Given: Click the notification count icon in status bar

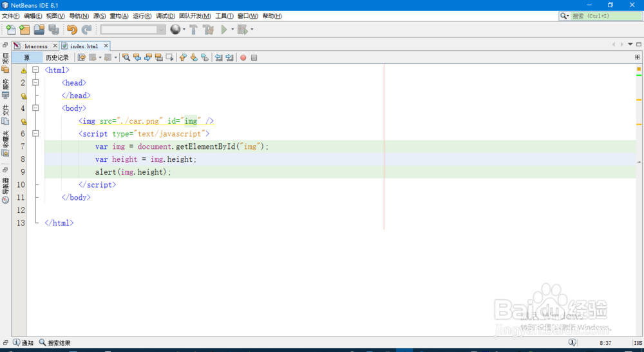Looking at the screenshot, I should click(572, 342).
